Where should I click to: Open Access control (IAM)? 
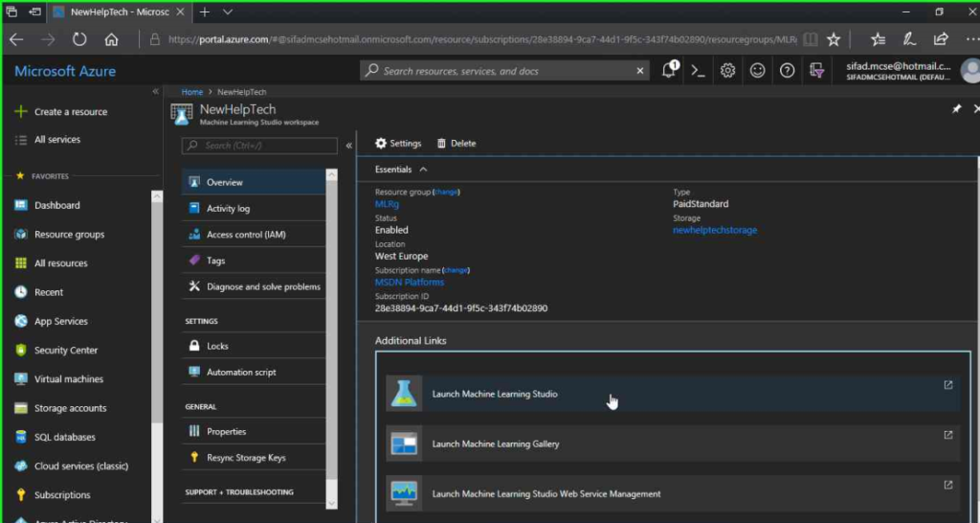pos(253,235)
